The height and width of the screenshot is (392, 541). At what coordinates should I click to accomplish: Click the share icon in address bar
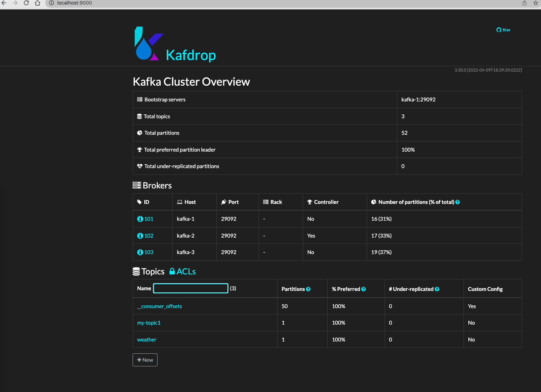(x=525, y=3)
